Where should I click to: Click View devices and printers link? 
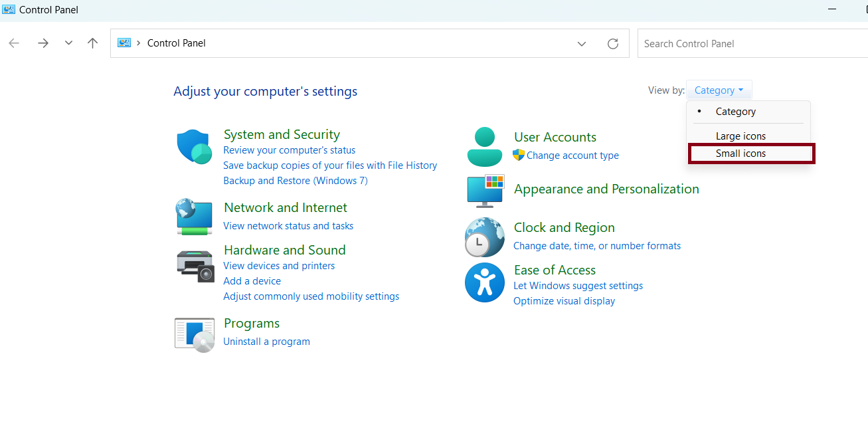click(x=279, y=266)
